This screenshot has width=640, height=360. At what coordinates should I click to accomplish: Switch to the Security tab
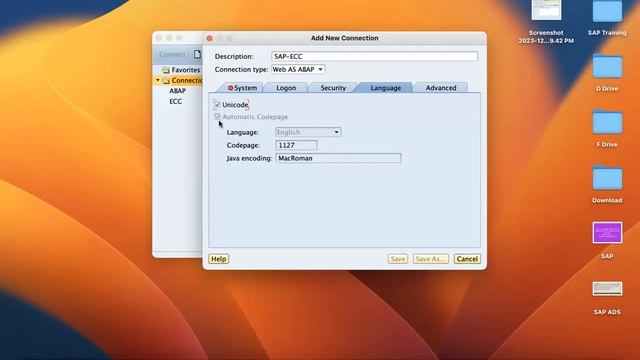pos(333,88)
